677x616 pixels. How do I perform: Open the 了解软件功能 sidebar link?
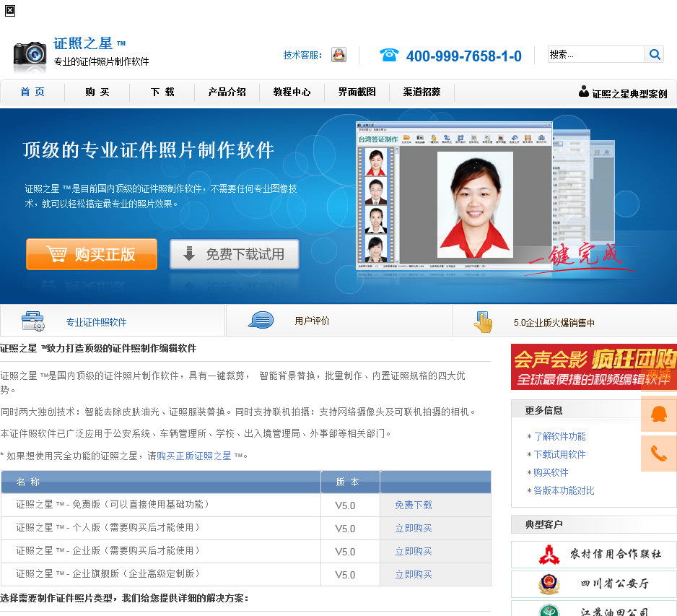point(560,436)
